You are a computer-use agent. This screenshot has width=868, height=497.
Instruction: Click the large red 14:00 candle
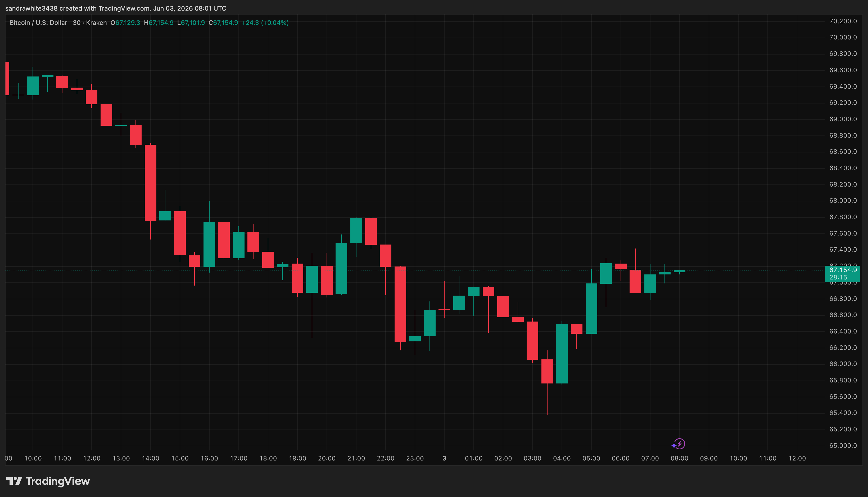151,183
